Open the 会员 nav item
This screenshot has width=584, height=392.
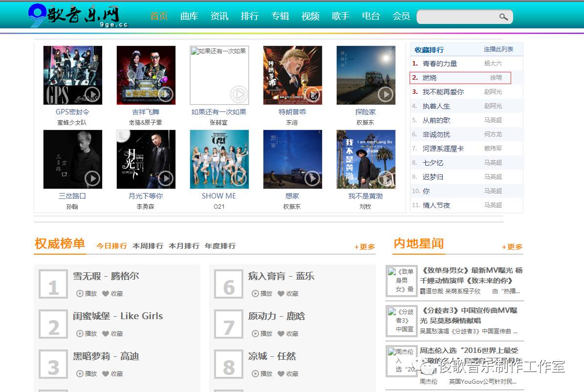pos(401,16)
